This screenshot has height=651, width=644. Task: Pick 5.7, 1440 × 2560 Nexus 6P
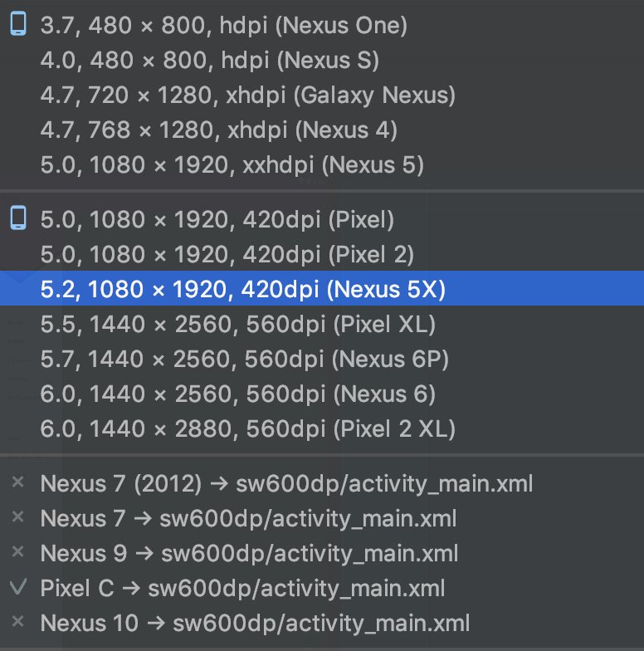click(x=322, y=359)
